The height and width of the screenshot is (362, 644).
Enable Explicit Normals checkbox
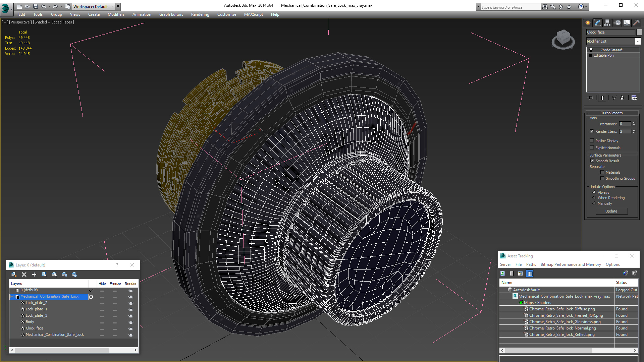pos(592,148)
